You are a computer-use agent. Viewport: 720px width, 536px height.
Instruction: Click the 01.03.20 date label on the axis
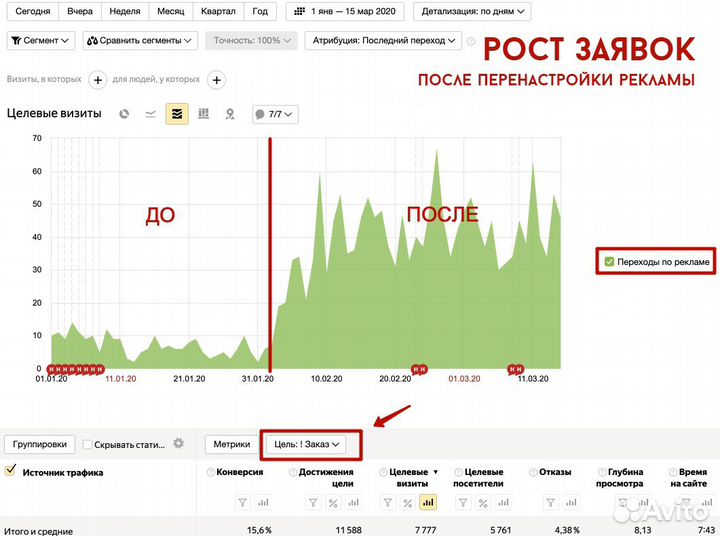click(464, 379)
